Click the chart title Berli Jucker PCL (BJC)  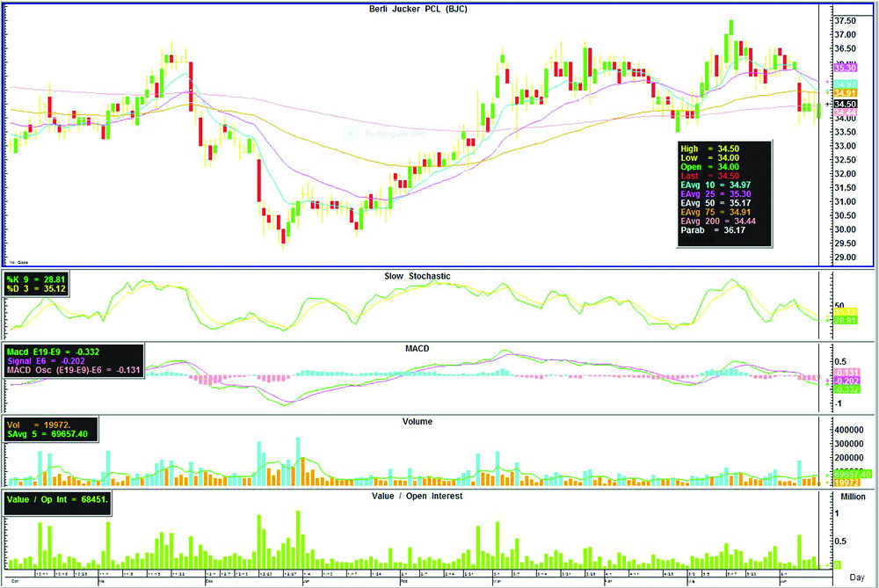coord(418,9)
